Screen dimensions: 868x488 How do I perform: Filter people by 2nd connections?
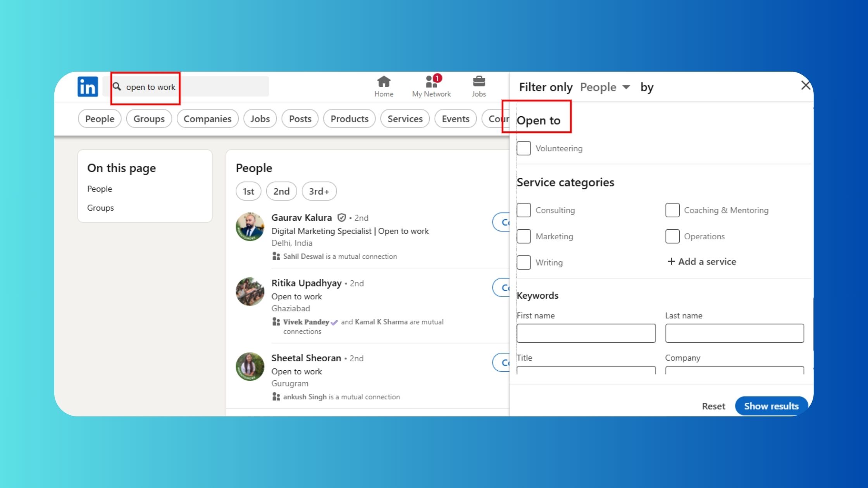tap(281, 191)
